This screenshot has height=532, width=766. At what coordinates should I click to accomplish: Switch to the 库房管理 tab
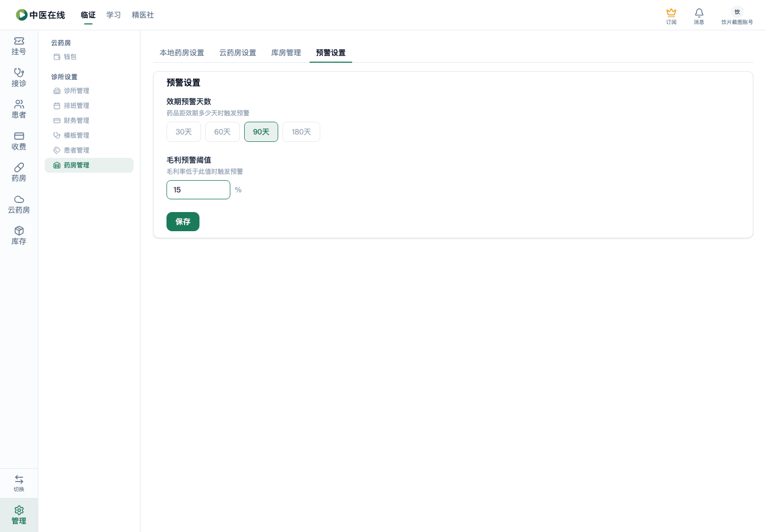pos(286,53)
